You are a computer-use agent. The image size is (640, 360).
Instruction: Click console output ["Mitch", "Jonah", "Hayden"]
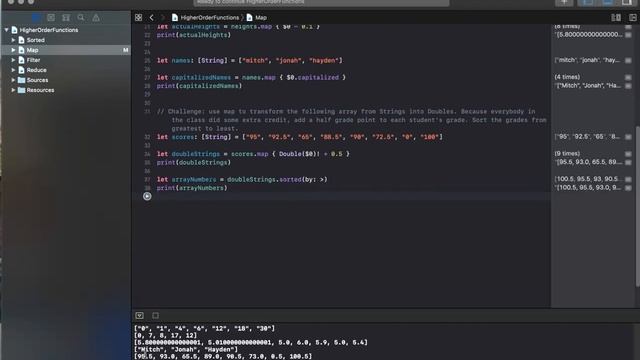click(186, 349)
